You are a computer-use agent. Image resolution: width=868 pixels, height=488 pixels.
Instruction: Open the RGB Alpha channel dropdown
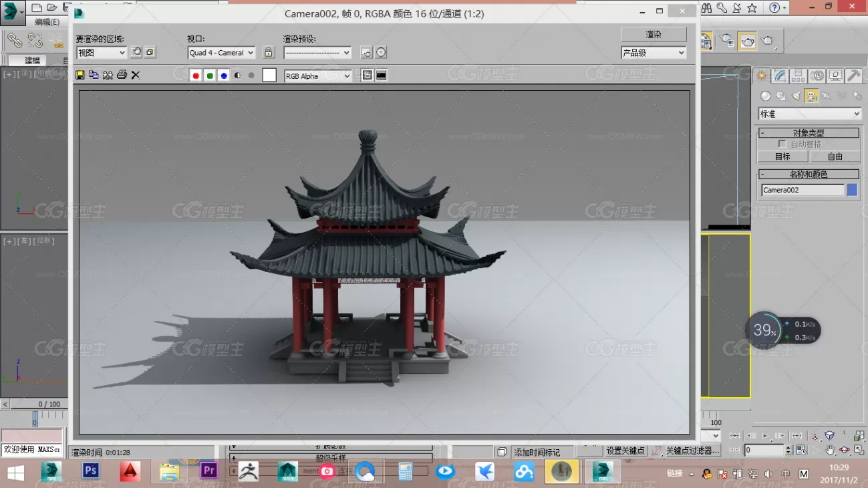click(318, 76)
